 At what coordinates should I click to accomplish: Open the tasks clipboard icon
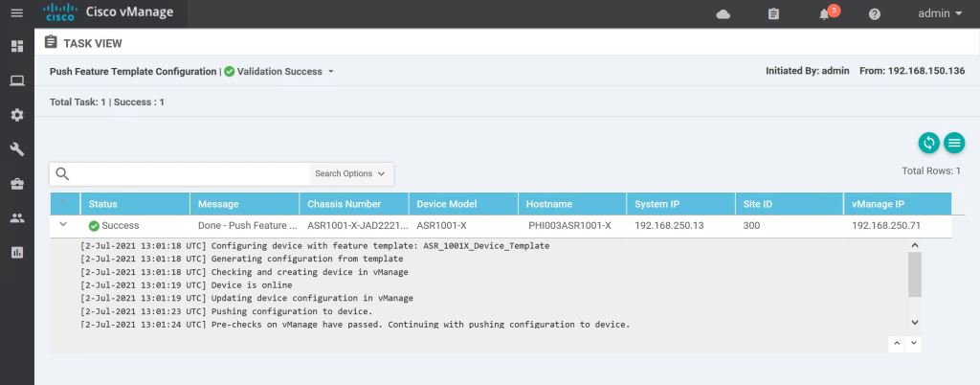tap(774, 14)
